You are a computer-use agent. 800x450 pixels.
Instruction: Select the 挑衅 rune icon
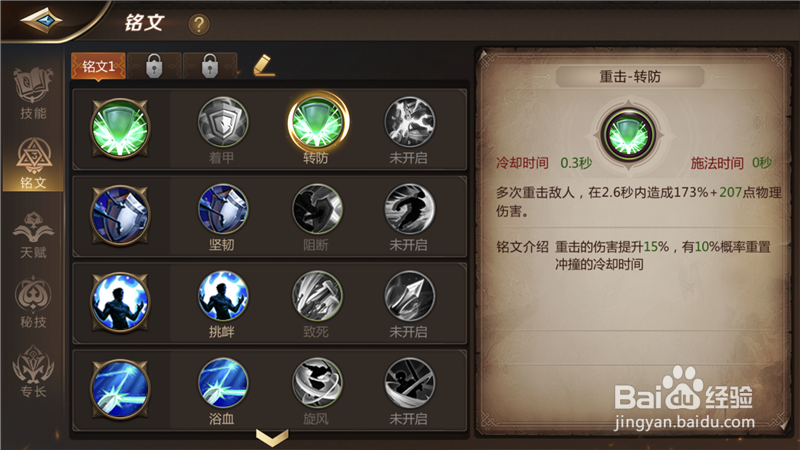(223, 296)
